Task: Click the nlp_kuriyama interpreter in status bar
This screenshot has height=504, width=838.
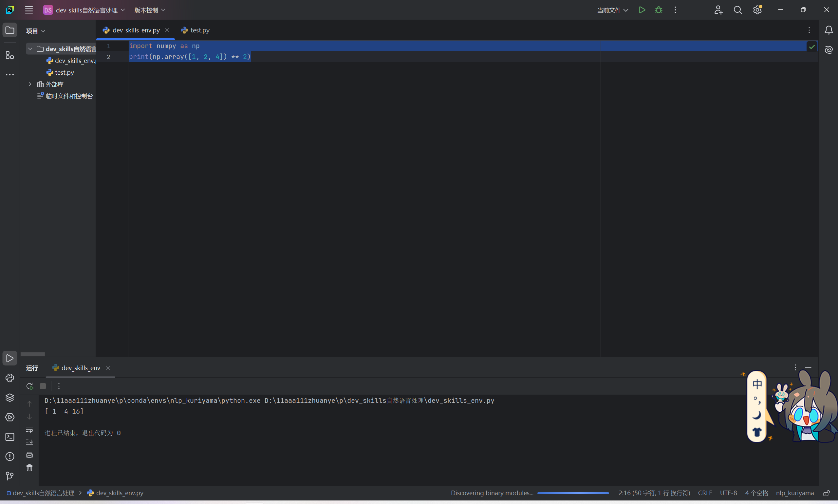Action: point(794,493)
